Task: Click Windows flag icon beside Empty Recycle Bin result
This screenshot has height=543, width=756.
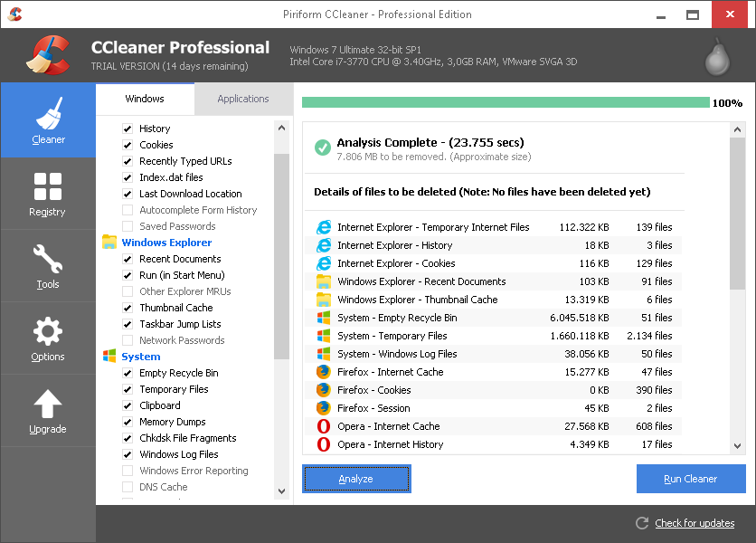Action: [324, 318]
